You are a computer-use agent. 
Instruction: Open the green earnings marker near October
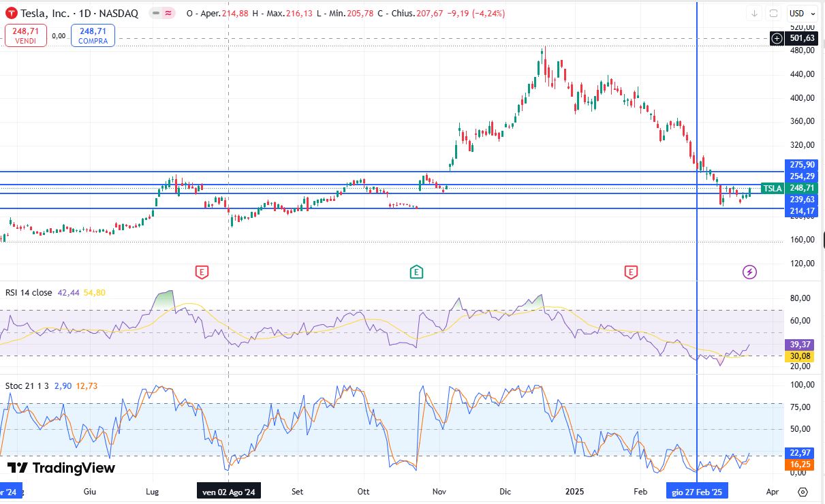pyautogui.click(x=416, y=272)
